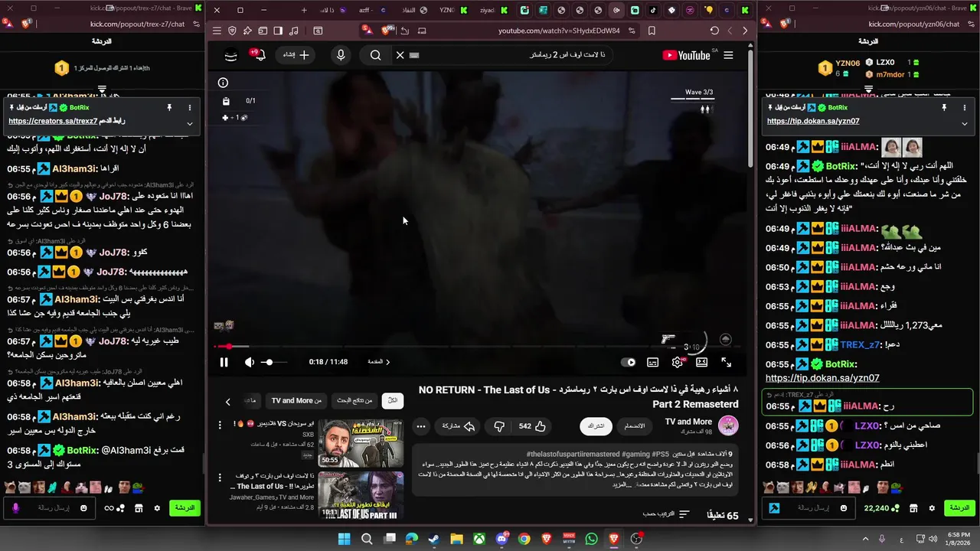Collapse pinned message in trex-z7 chat
Screen dimensions: 980x551
(189, 123)
